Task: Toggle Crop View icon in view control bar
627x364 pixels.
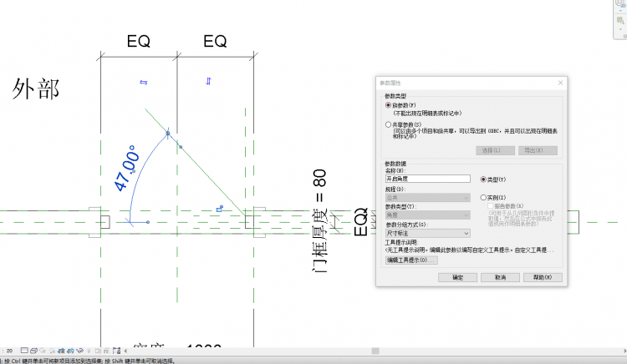Action: (61, 351)
